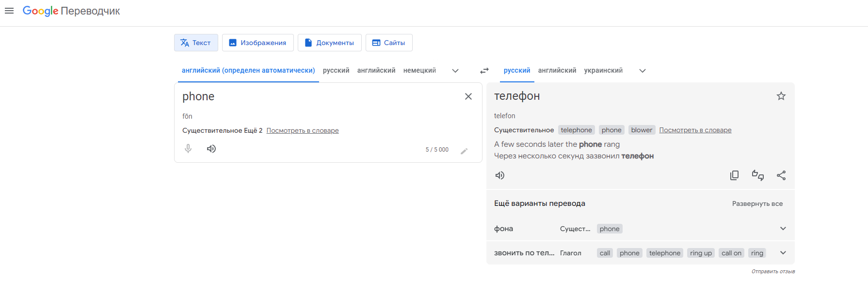Click the 'ring up' chip
Image resolution: width=868 pixels, height=296 pixels.
coord(701,253)
